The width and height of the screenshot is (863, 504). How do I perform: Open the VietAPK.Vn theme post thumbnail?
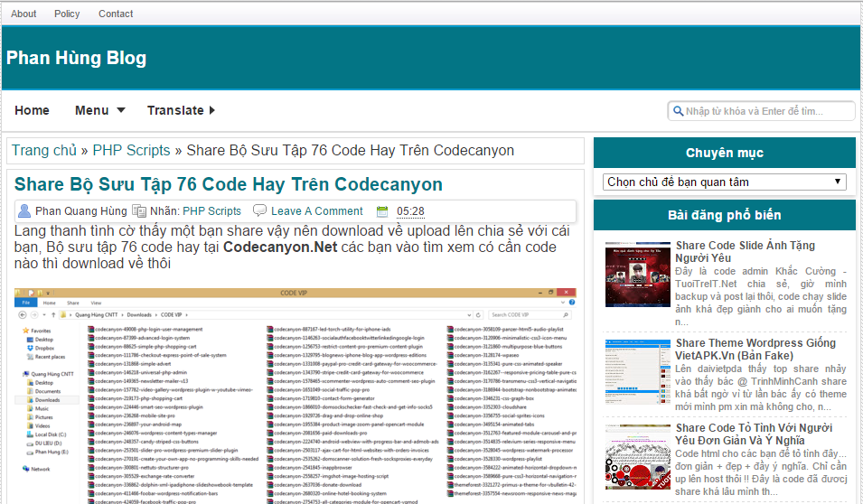[638, 372]
